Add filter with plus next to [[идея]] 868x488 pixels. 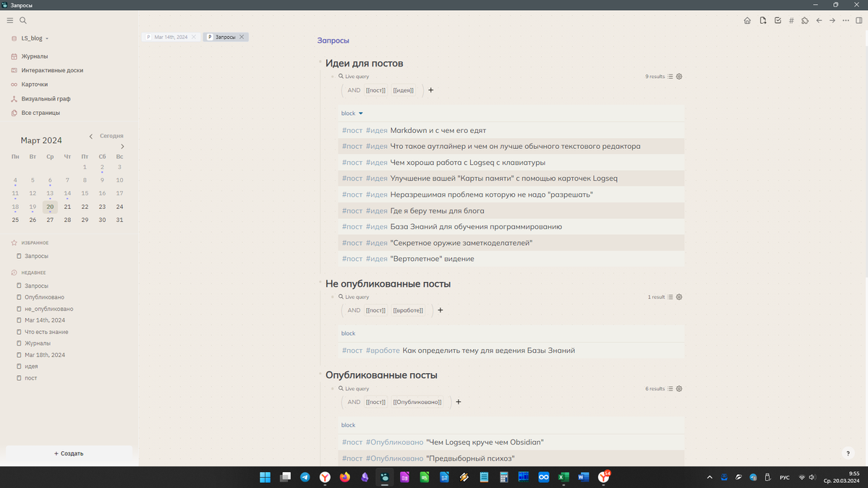coord(431,90)
